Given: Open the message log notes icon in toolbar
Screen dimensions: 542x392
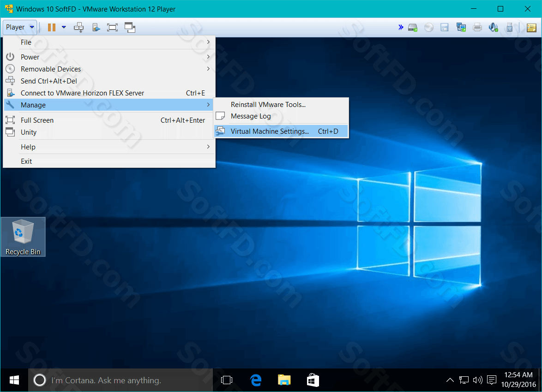Looking at the screenshot, I should click(x=531, y=28).
